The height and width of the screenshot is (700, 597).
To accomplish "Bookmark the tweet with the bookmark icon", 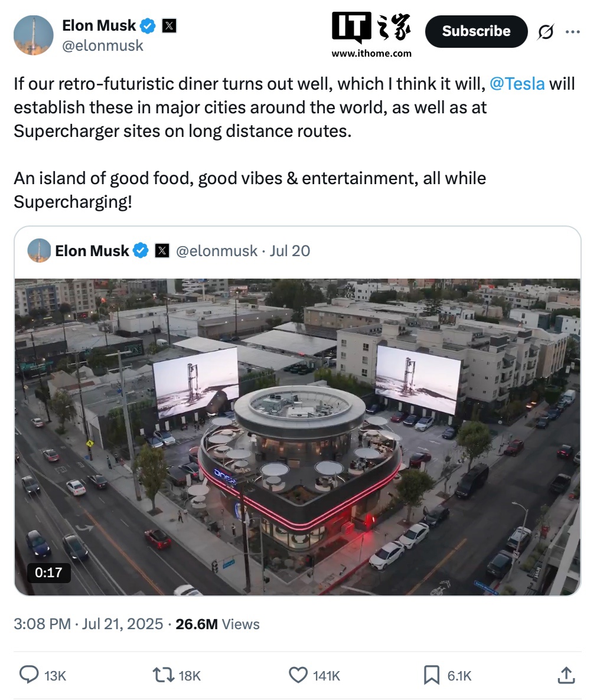I will 432,675.
